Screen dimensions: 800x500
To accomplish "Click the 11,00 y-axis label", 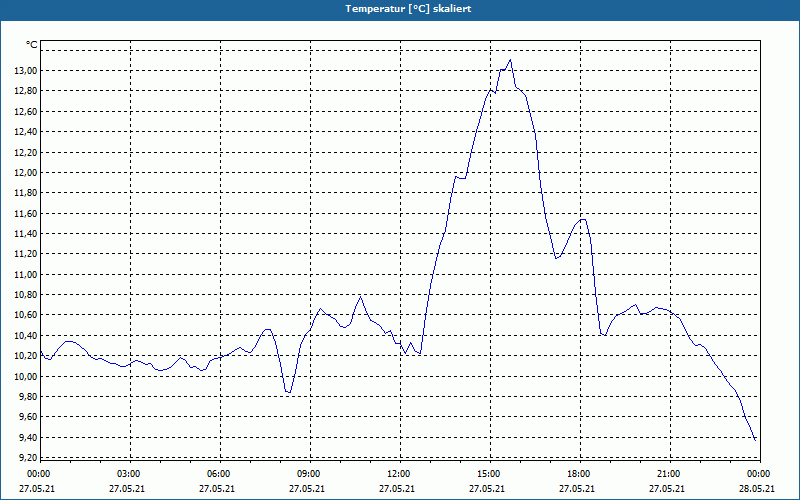I will click(26, 274).
